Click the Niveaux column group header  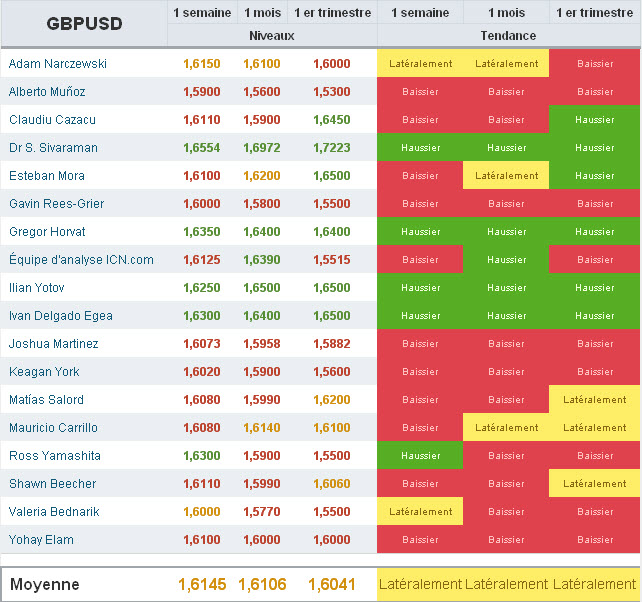point(272,36)
